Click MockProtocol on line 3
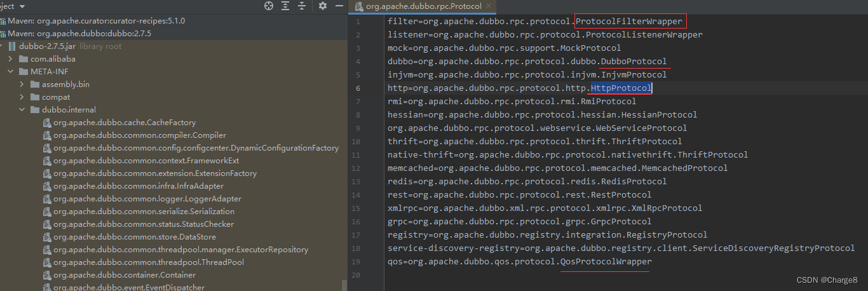This screenshot has height=291, width=868. tap(591, 48)
